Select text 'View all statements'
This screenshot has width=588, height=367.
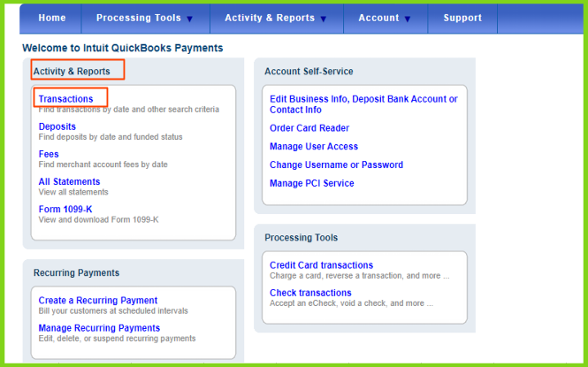point(73,192)
